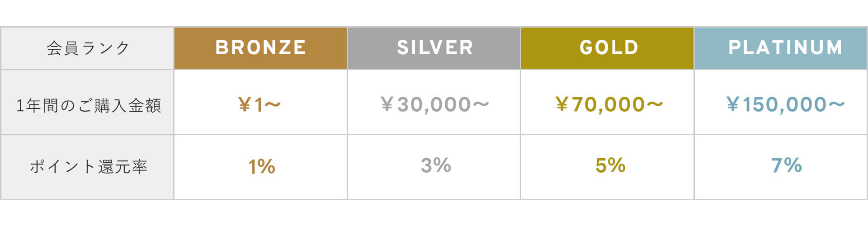Click the yen sign before 150,000
Viewport: 868px width, 226px height.
(x=733, y=105)
